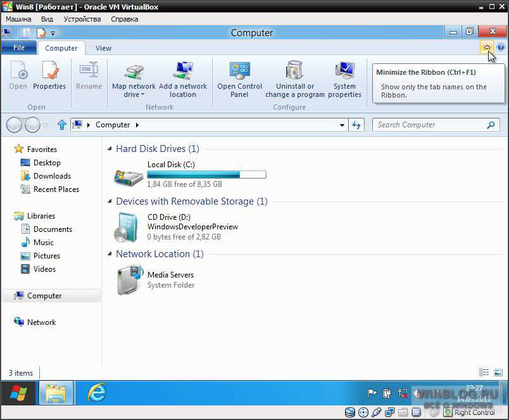Collapse Devices with Removable Storage group
Viewport: 509px width, 420px height.
(x=110, y=201)
